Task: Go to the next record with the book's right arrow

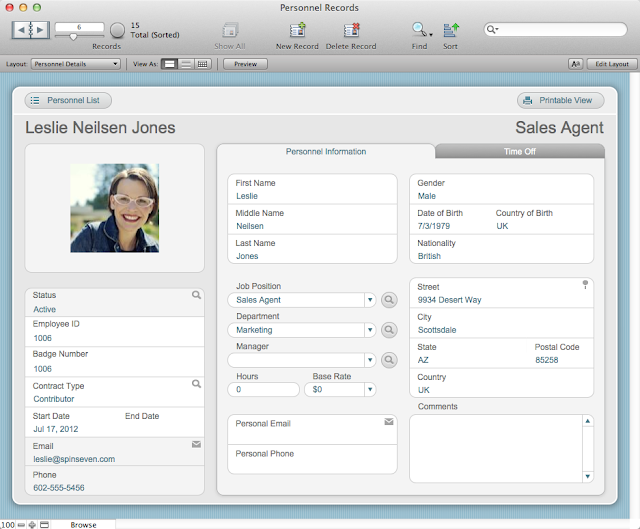Action: [x=40, y=30]
